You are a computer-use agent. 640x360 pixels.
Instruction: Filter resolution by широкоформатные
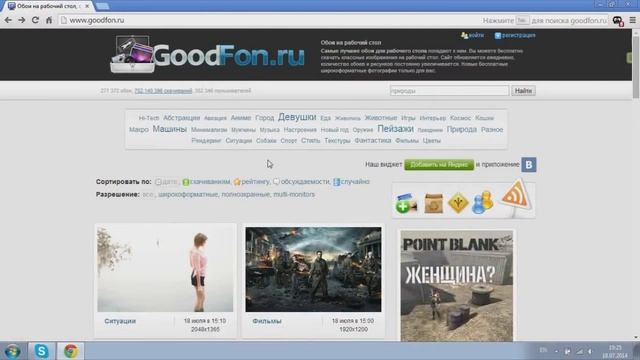click(x=188, y=194)
